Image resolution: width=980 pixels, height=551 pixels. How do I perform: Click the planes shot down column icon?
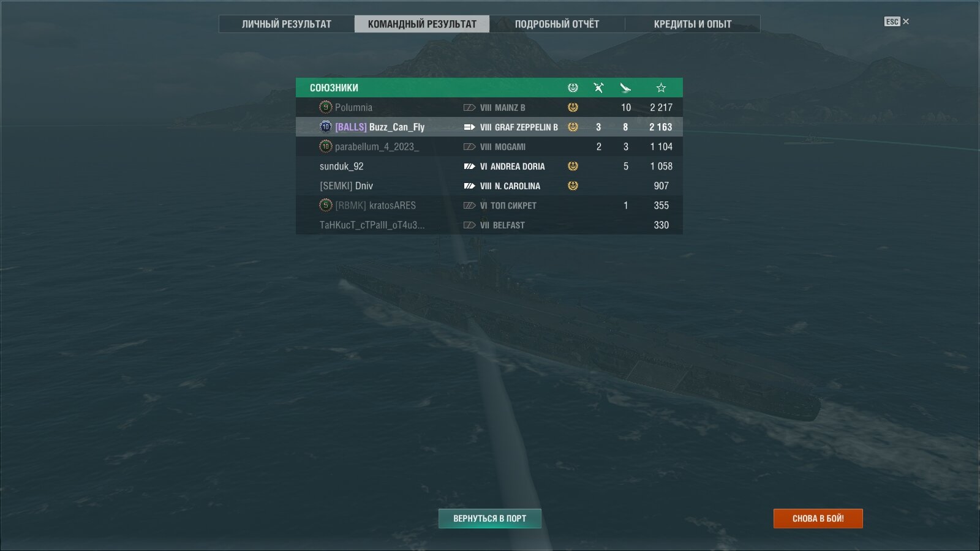click(625, 88)
